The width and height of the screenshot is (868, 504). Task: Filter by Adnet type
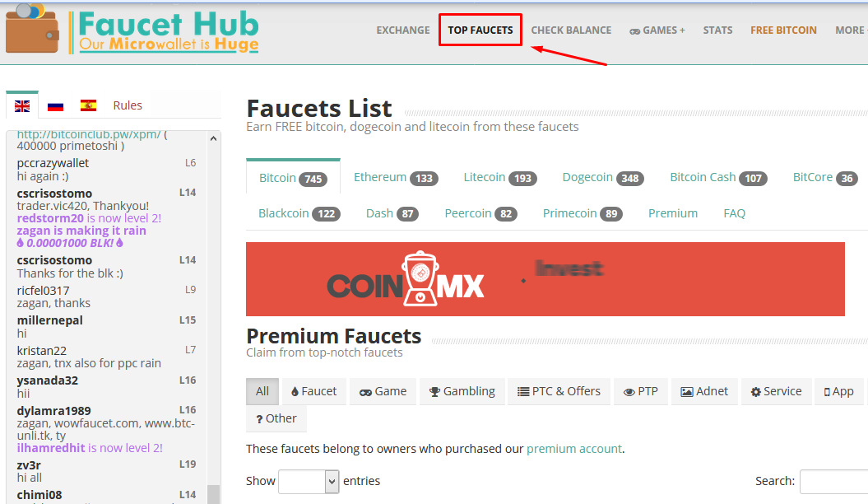click(704, 391)
